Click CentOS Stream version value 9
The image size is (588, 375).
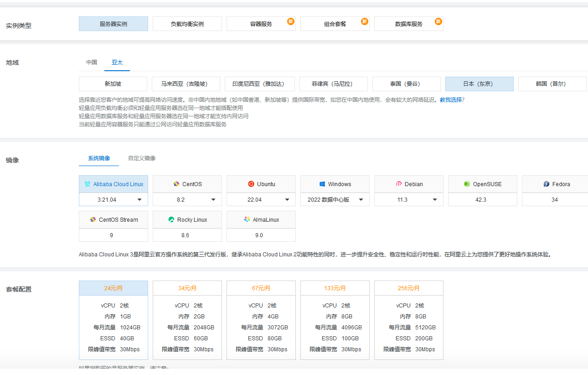pyautogui.click(x=111, y=235)
